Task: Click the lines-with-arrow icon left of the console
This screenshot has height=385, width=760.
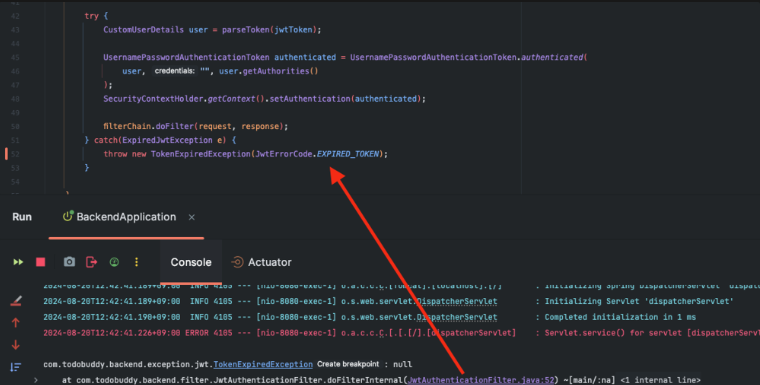Action: click(16, 367)
